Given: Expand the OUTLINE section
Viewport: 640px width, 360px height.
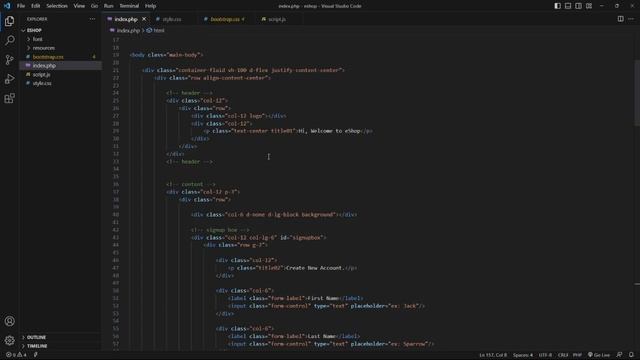Looking at the screenshot, I should click(36, 337).
